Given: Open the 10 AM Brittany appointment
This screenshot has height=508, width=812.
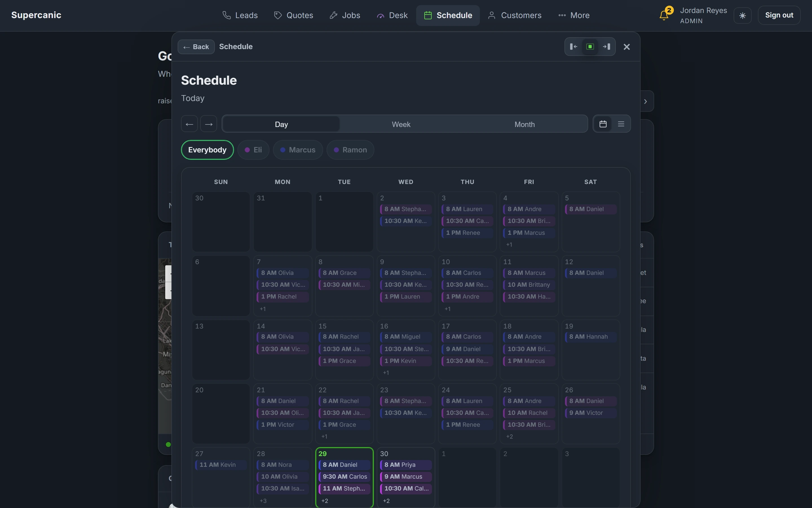Looking at the screenshot, I should click(x=529, y=284).
